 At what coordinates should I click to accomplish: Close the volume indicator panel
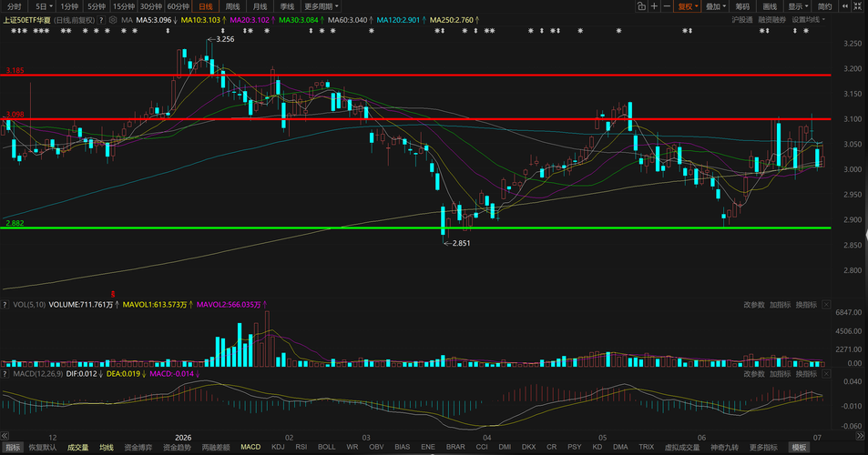point(826,305)
